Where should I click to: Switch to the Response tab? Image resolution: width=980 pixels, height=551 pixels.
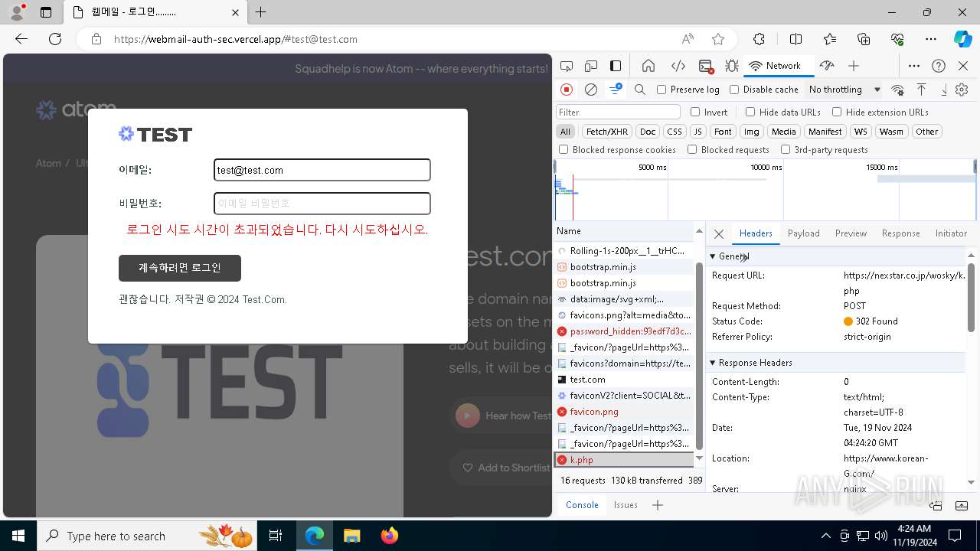coord(901,233)
